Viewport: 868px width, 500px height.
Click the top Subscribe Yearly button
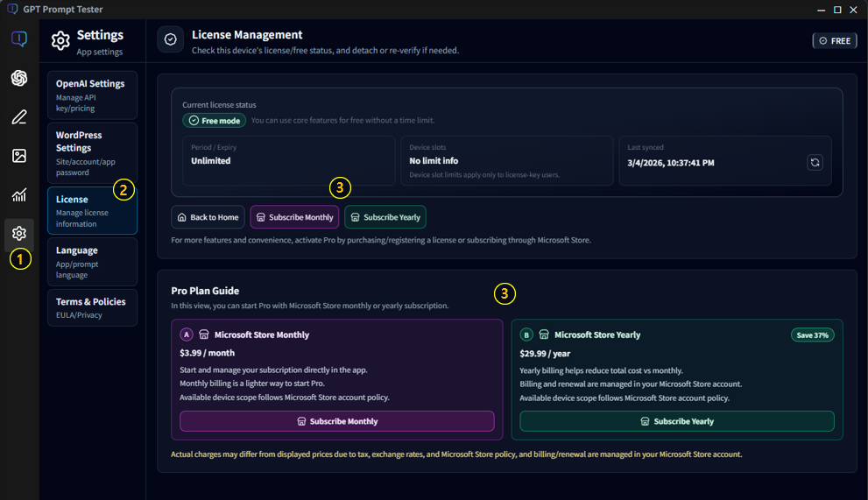pyautogui.click(x=385, y=217)
